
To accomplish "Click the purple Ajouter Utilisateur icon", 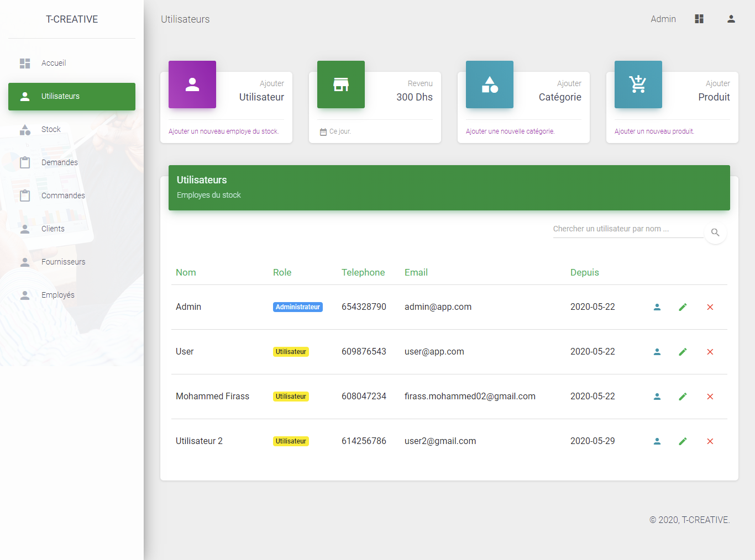I will tap(192, 84).
